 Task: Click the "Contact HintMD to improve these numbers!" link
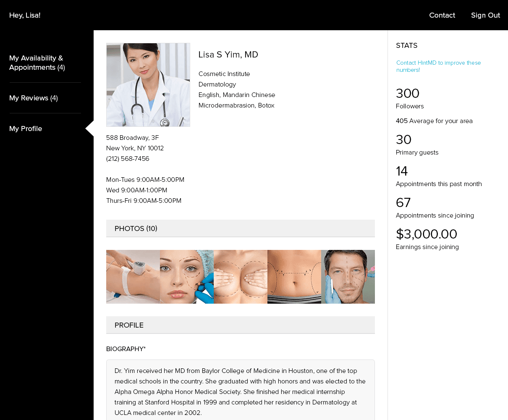tap(438, 66)
